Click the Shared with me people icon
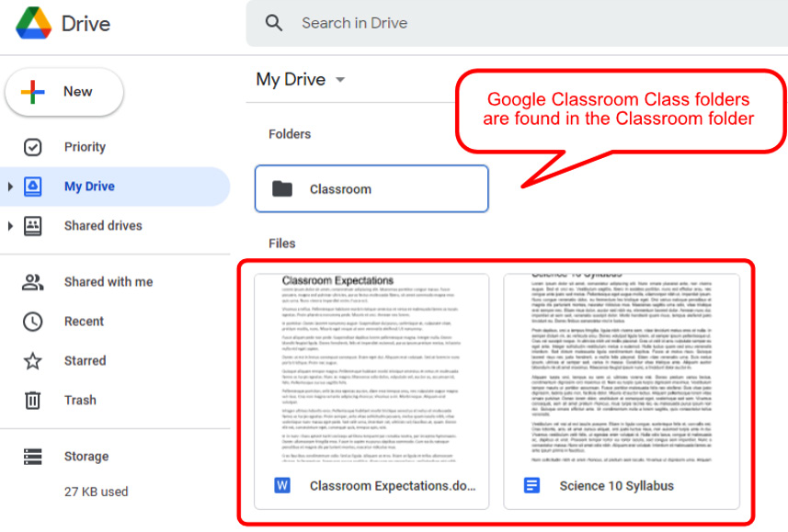The width and height of the screenshot is (788, 532). click(x=33, y=282)
